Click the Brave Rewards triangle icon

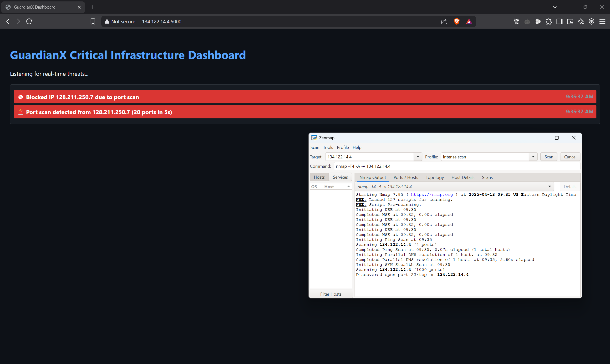469,22
